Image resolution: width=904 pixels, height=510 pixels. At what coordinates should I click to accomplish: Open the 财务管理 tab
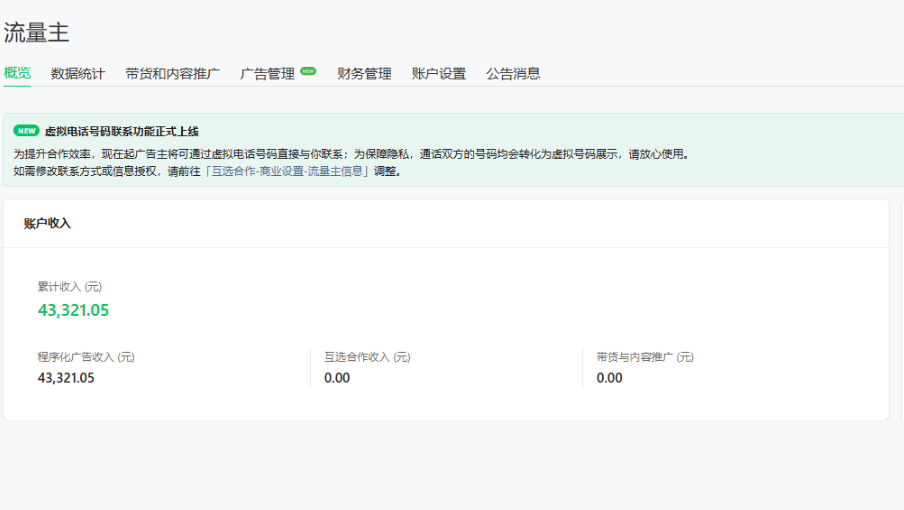tap(364, 73)
